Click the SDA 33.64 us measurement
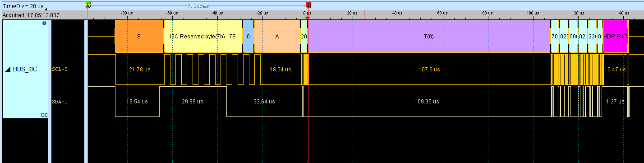 pyautogui.click(x=264, y=102)
